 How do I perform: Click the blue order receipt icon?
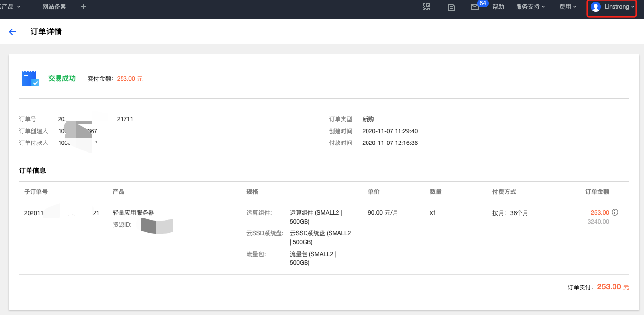click(x=30, y=79)
